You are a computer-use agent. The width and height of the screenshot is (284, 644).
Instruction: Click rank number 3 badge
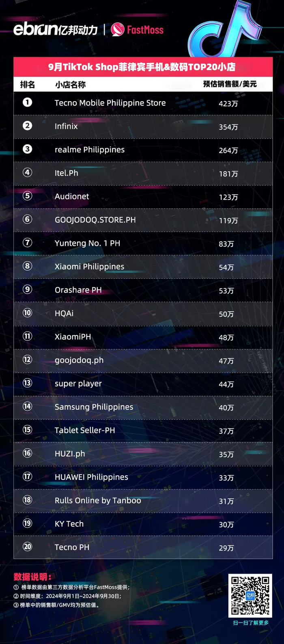tap(27, 149)
